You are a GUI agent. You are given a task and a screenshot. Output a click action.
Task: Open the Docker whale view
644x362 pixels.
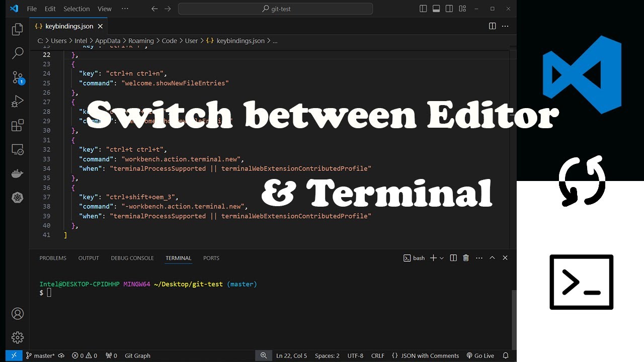[18, 173]
